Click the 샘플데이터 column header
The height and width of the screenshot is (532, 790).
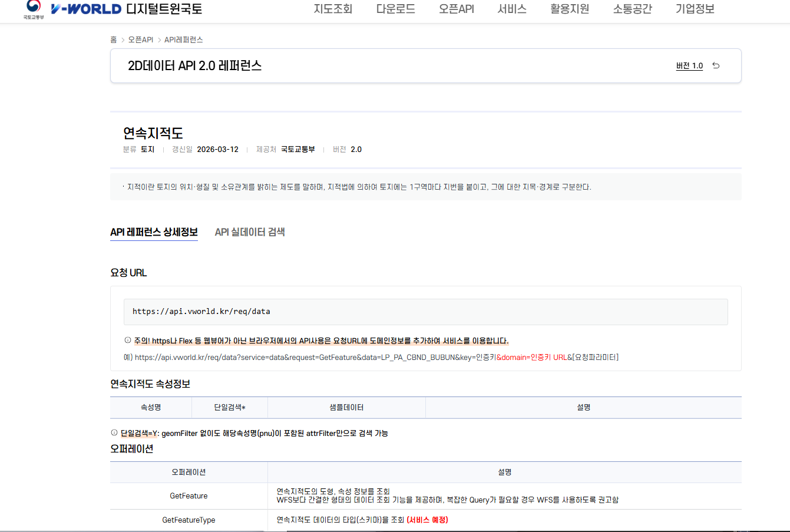[346, 407]
